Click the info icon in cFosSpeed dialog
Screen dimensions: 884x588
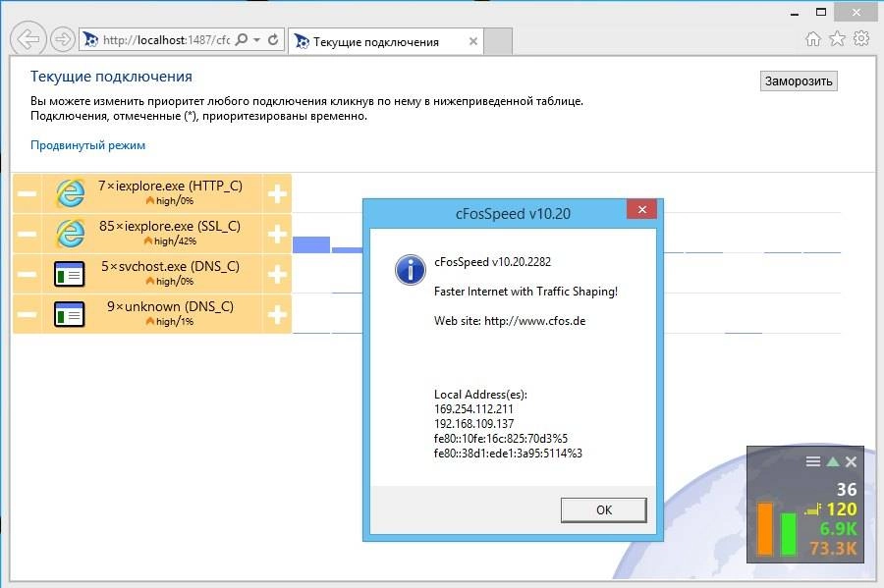[411, 269]
